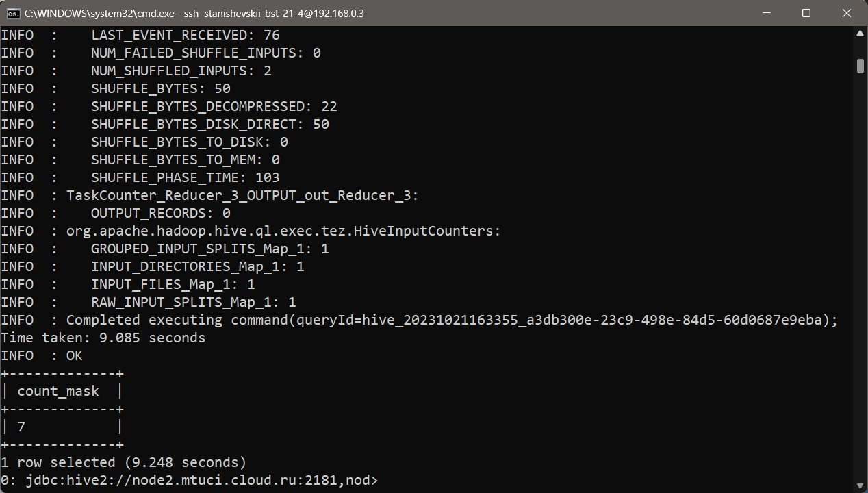868x493 pixels.
Task: Click the "Time taken: 9.085 seconds" line
Action: click(x=103, y=338)
